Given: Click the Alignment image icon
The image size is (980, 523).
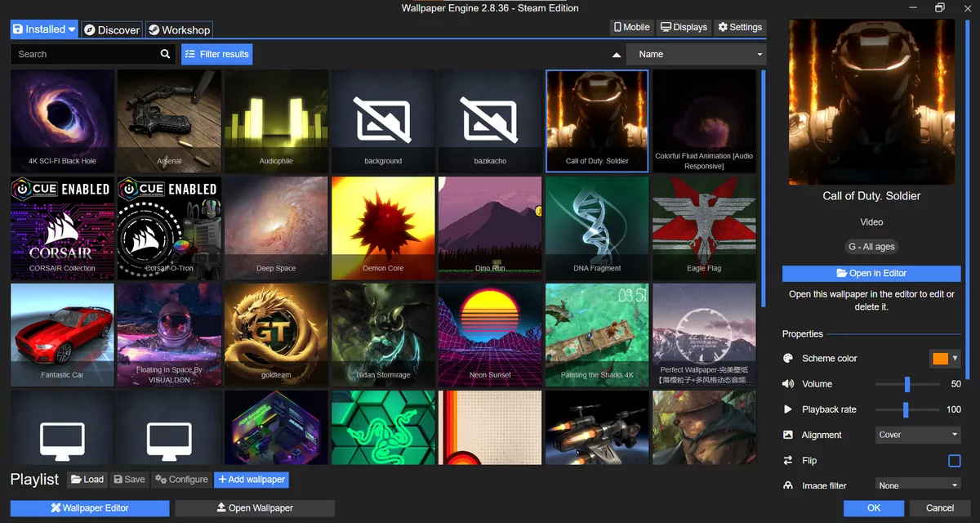Looking at the screenshot, I should pyautogui.click(x=788, y=435).
